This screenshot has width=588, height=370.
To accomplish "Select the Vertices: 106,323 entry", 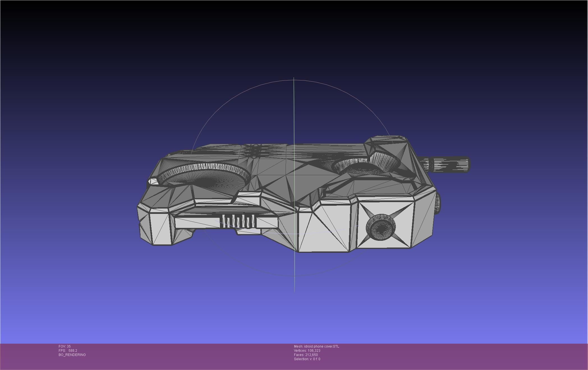I will [307, 351].
